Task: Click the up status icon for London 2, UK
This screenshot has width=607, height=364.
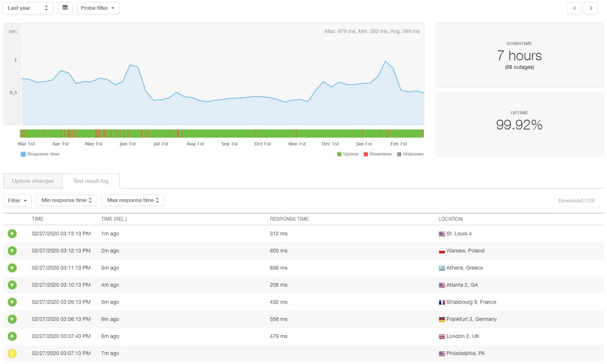Action: pos(12,336)
